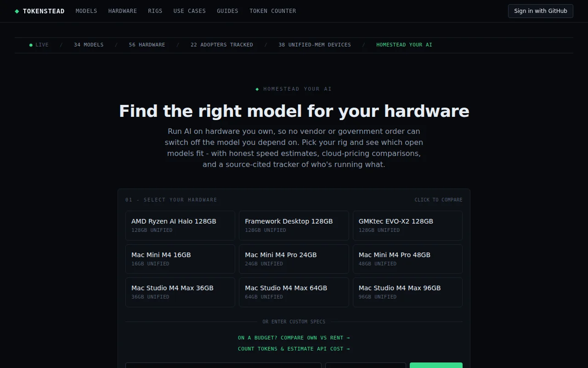Click the main headline text
This screenshot has width=588, height=368.
point(294,111)
